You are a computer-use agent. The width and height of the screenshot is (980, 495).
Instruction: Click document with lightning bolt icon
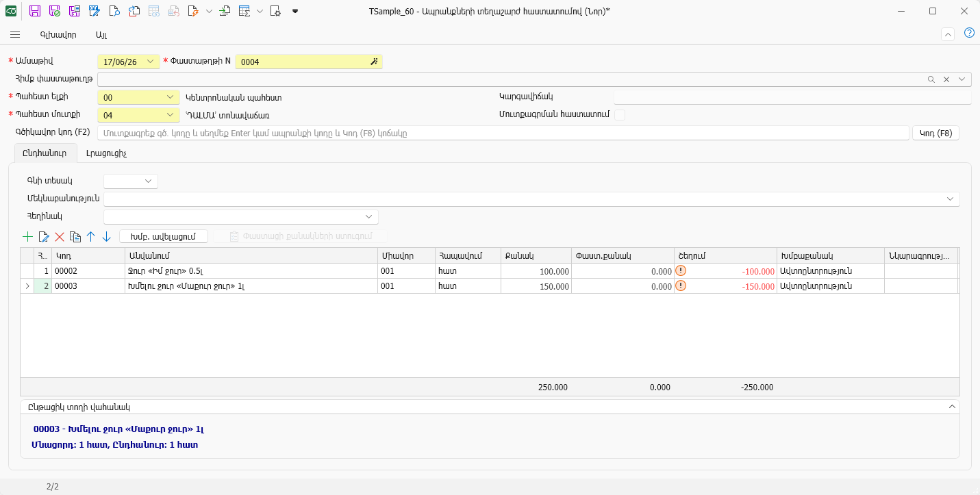click(x=193, y=11)
